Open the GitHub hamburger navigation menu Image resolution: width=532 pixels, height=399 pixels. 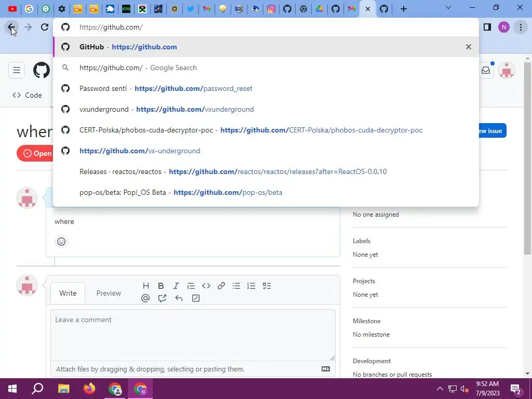[16, 70]
